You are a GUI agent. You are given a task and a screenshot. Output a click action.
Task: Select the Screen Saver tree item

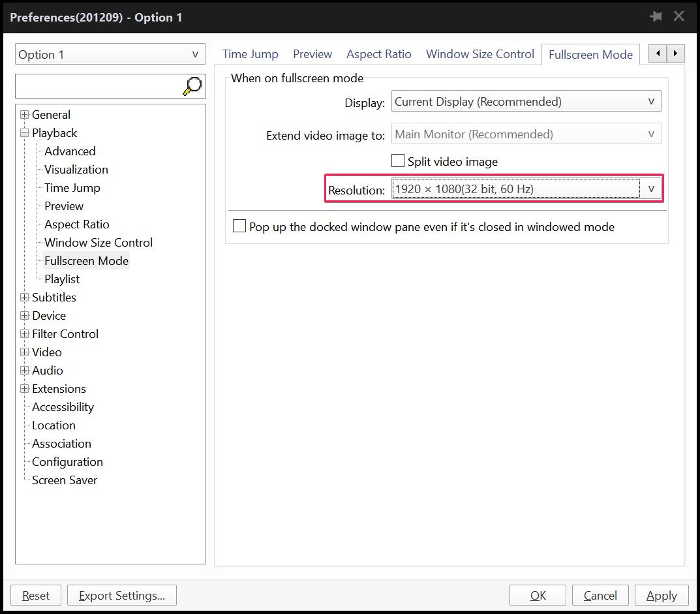63,480
